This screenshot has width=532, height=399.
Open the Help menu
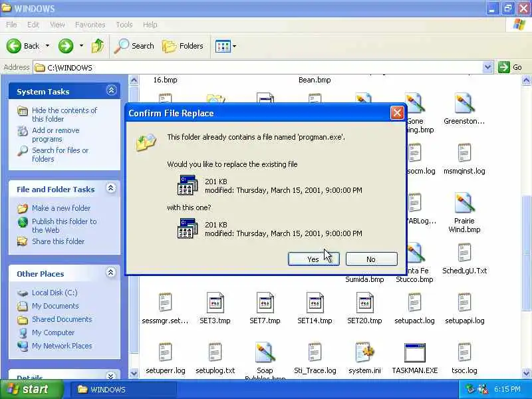tap(150, 25)
